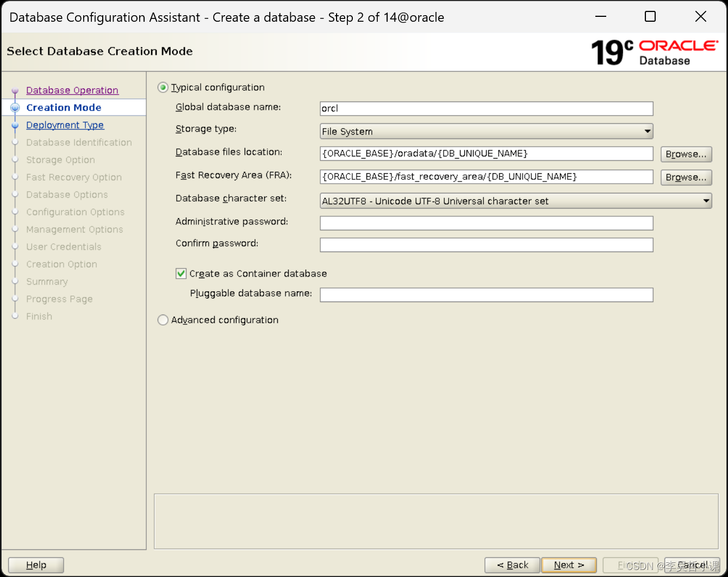This screenshot has width=728, height=577.
Task: Click the Oracle 19c Database logo
Action: click(655, 53)
